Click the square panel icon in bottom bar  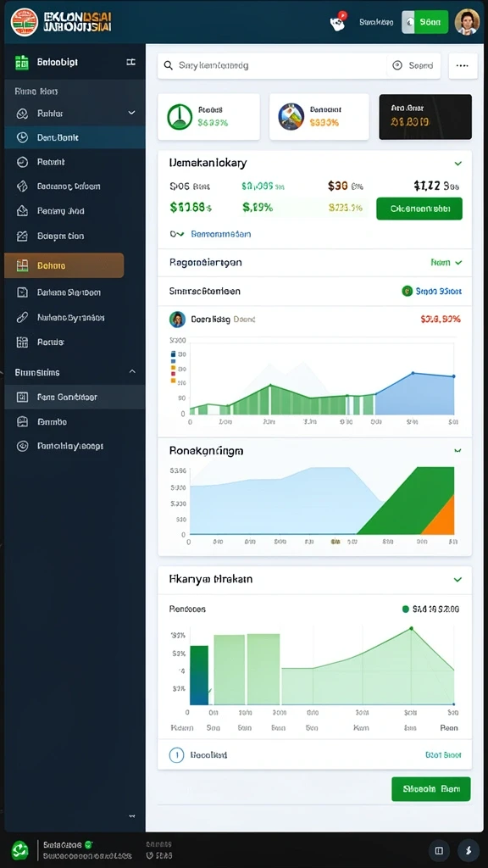(440, 850)
